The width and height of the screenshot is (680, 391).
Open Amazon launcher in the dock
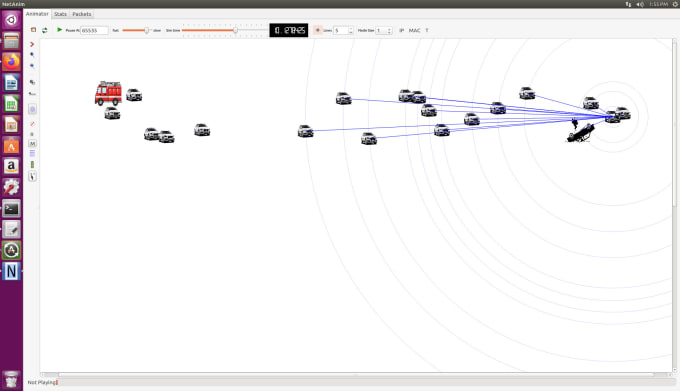pyautogui.click(x=11, y=166)
